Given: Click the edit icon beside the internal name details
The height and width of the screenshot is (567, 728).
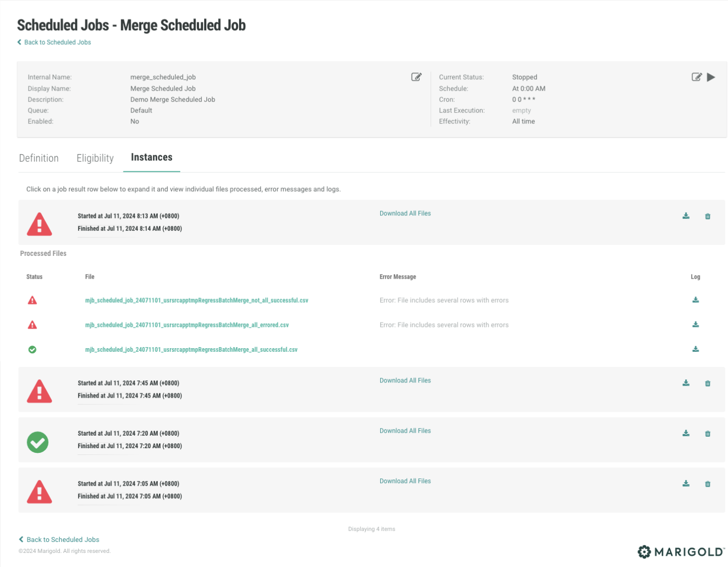Looking at the screenshot, I should click(416, 77).
